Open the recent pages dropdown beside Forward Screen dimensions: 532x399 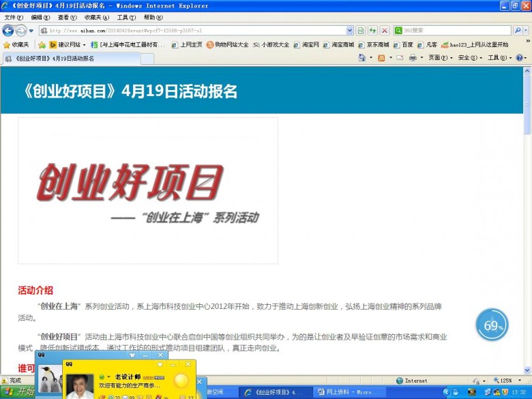[31, 31]
